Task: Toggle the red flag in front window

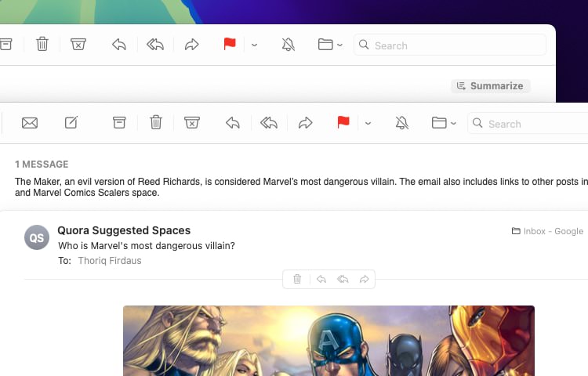Action: [343, 122]
